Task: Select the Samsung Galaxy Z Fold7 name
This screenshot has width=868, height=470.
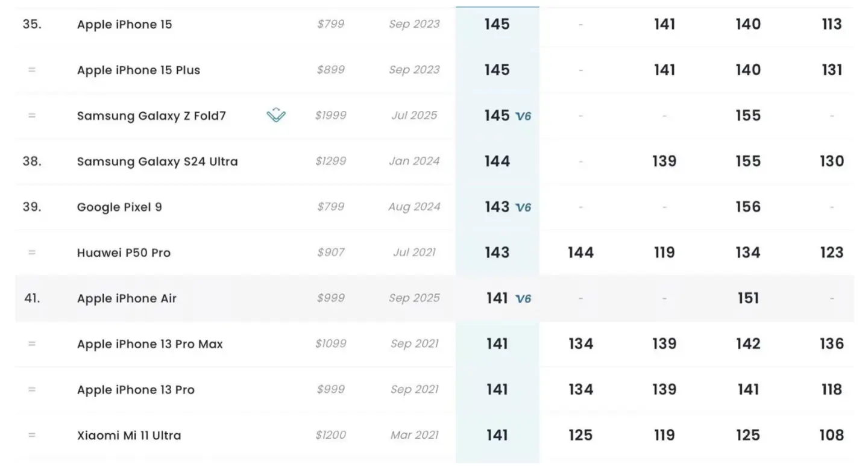Action: [x=151, y=116]
